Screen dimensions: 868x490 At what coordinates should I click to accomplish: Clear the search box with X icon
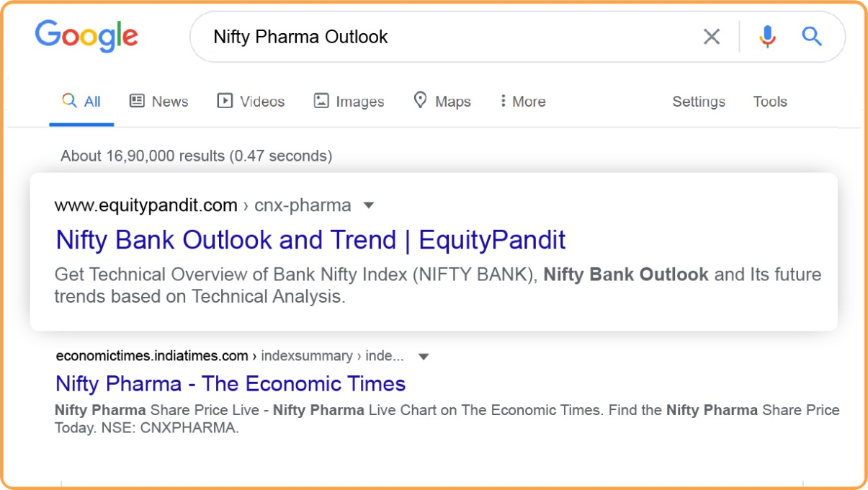pyautogui.click(x=712, y=37)
